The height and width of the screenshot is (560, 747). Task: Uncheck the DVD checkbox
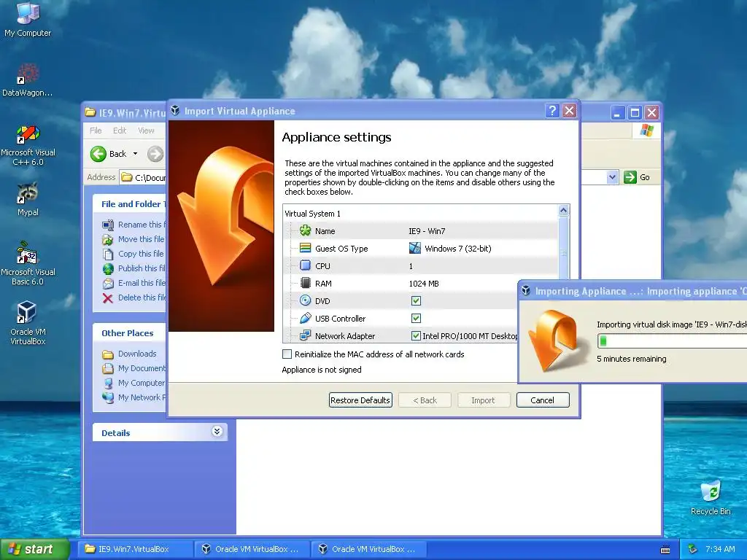[416, 301]
